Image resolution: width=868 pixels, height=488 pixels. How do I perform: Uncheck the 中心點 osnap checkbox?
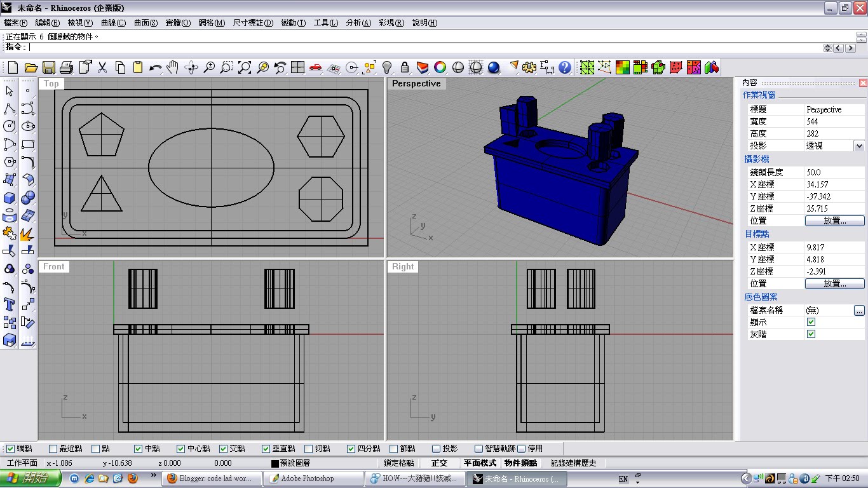point(181,449)
